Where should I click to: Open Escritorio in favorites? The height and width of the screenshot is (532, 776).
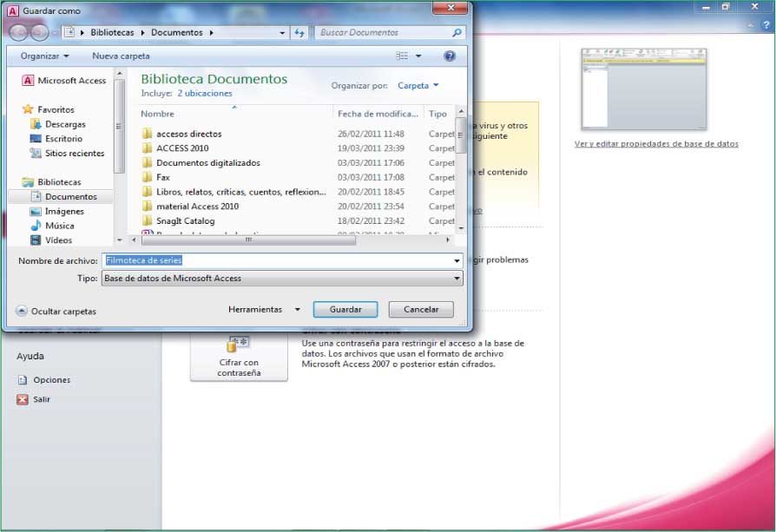coord(56,139)
